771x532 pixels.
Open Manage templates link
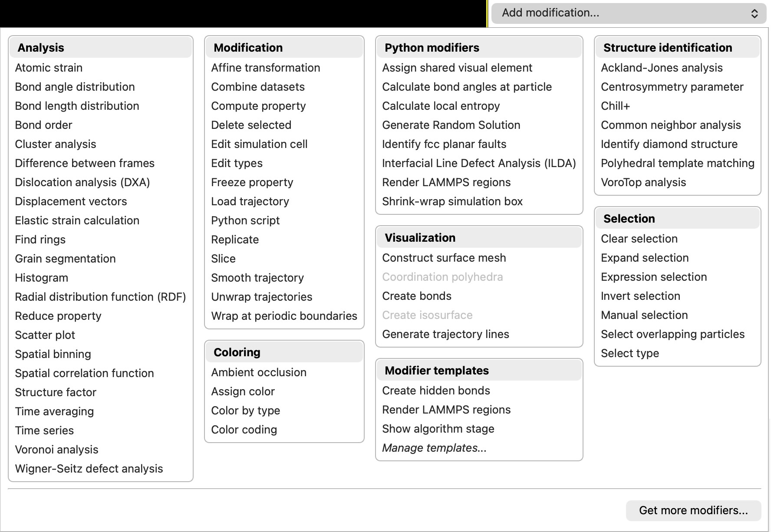click(434, 448)
